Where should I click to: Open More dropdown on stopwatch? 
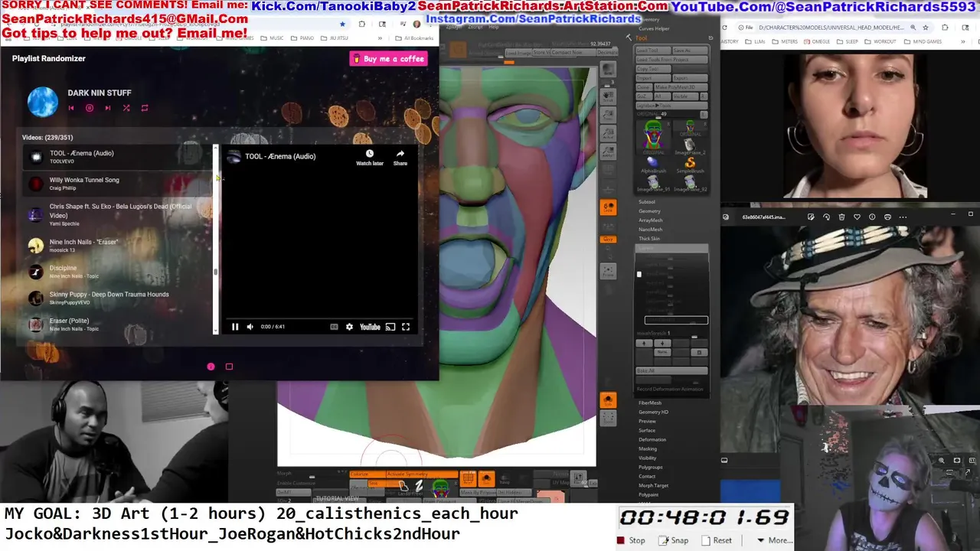[774, 540]
